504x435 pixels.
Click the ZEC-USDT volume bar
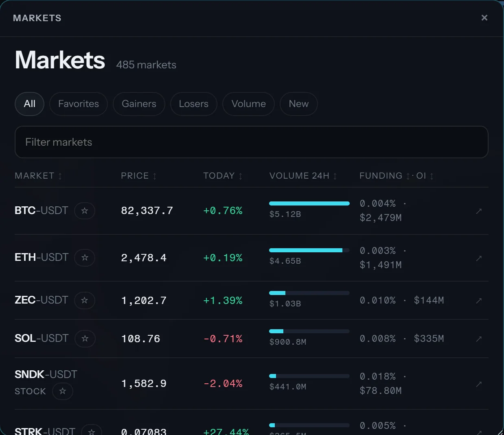(x=309, y=293)
